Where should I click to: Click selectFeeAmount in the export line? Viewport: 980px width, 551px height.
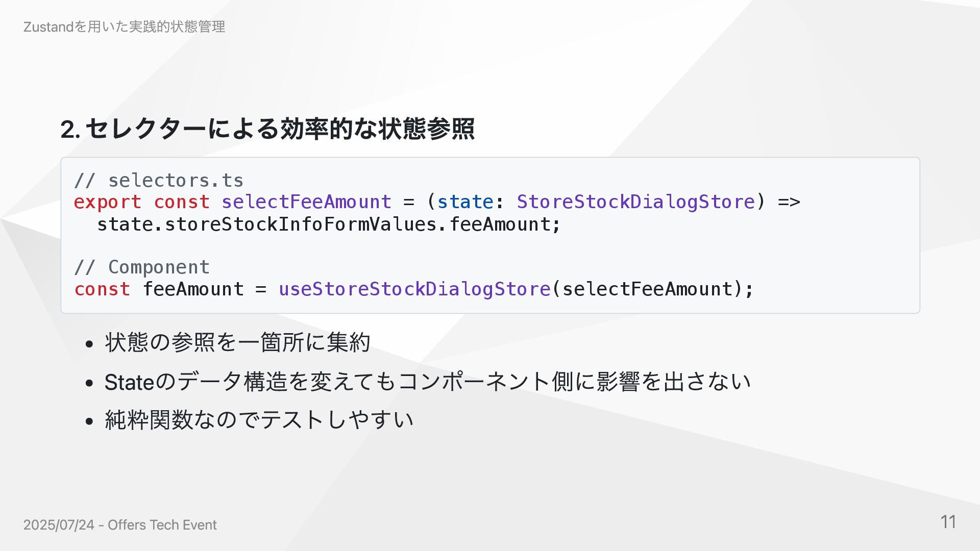306,202
